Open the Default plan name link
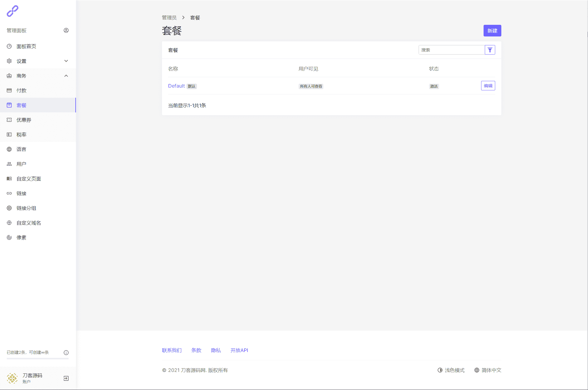Viewport: 588px width, 390px height. pos(176,86)
